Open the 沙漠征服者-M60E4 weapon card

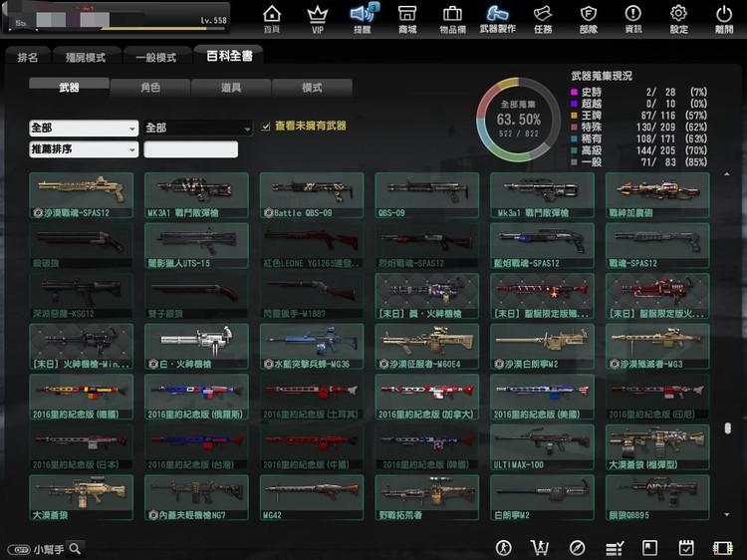point(427,347)
